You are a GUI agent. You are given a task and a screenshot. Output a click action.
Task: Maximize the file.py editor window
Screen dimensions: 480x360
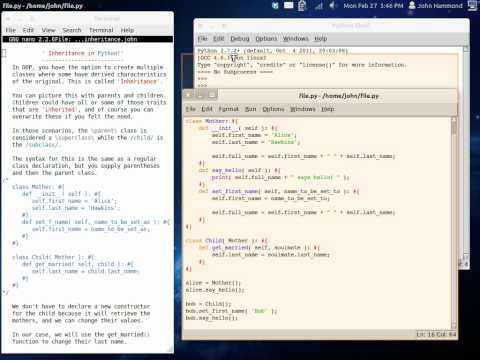click(212, 96)
